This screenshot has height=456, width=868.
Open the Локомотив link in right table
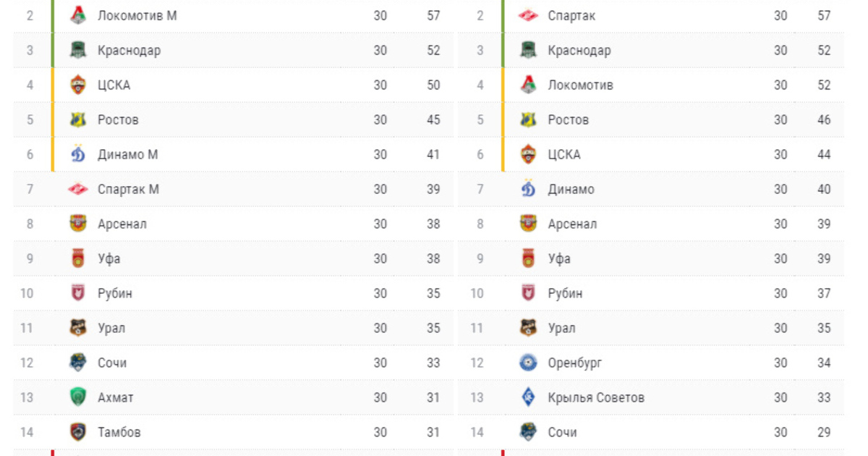tap(580, 85)
